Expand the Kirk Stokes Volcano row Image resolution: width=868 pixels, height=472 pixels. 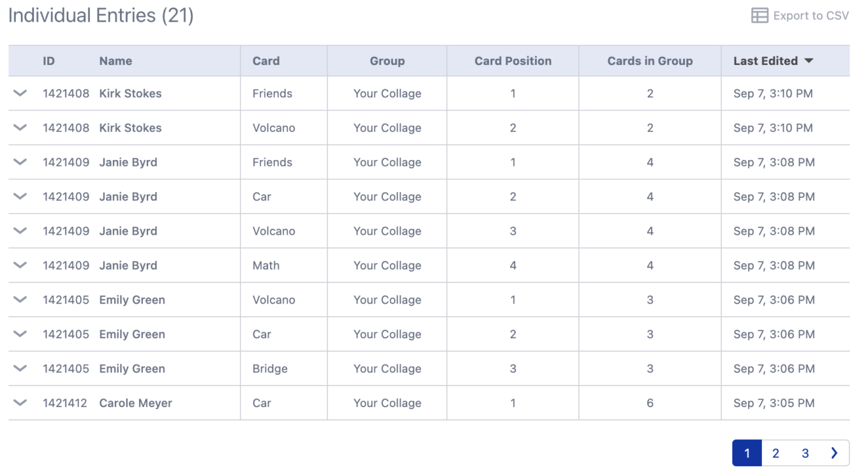(20, 128)
